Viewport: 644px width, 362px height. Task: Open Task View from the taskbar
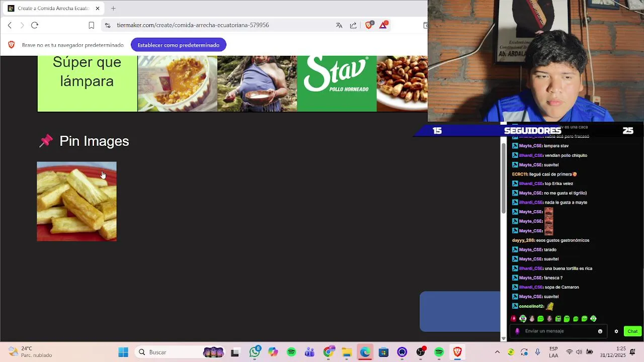click(x=235, y=352)
